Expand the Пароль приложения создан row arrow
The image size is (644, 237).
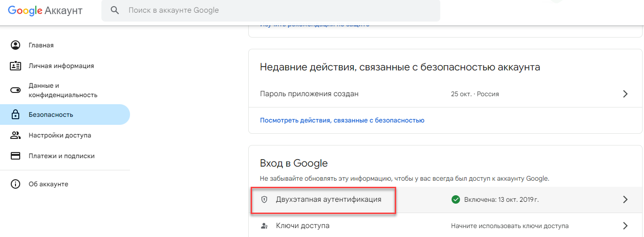pyautogui.click(x=625, y=94)
